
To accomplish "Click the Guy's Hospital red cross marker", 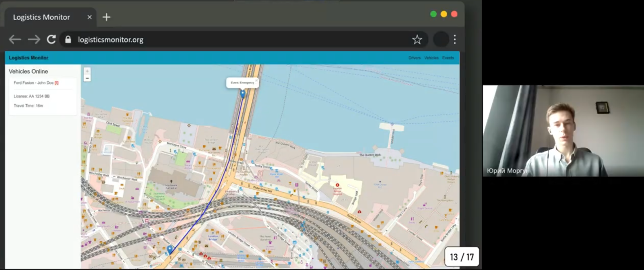I will point(337,185).
